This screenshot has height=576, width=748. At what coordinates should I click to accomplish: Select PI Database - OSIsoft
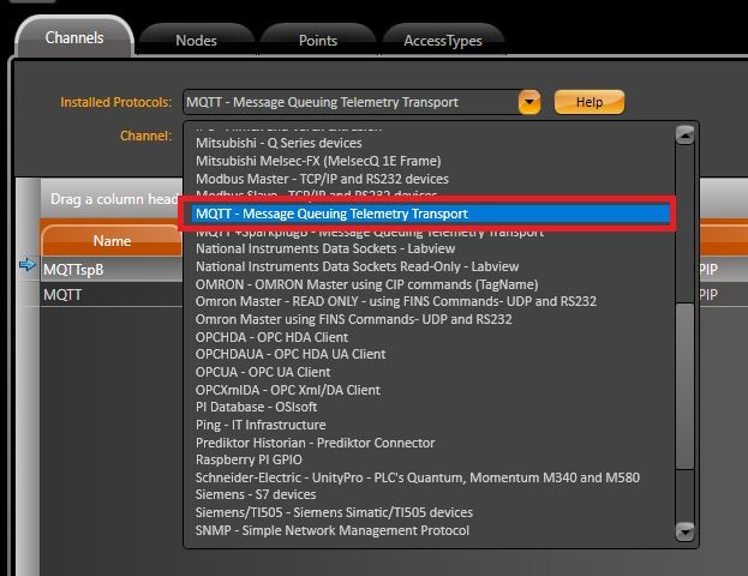[256, 407]
